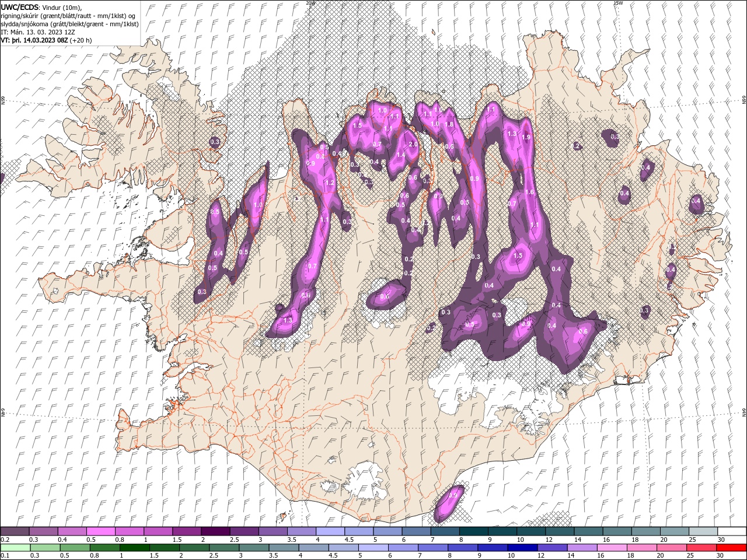Image resolution: width=747 pixels, height=560 pixels.
Task: Click the '15W' longitude label at top
Action: pos(618,3)
